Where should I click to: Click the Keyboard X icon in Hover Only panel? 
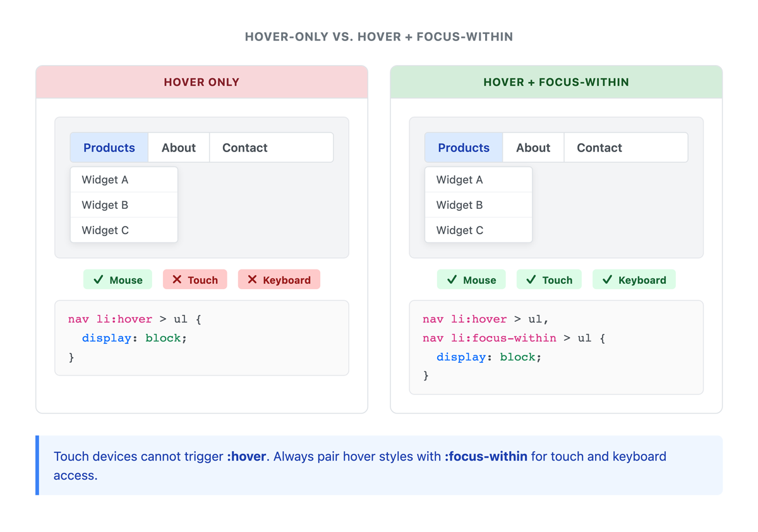coord(252,280)
